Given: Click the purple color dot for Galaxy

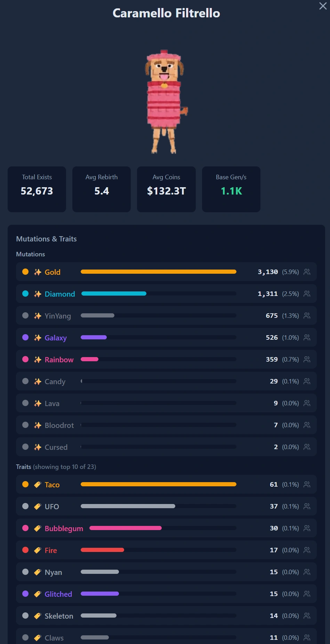Looking at the screenshot, I should coord(25,337).
